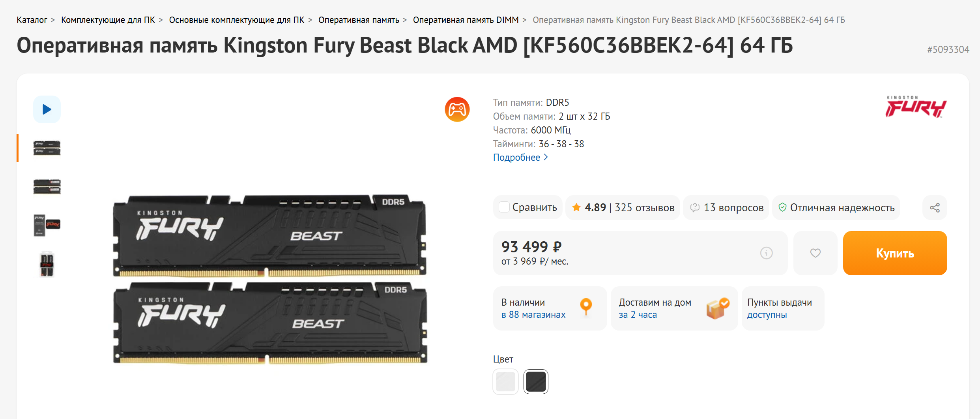Screen dimensions: 980x419
Task: Open the price info icon
Action: pos(766,253)
